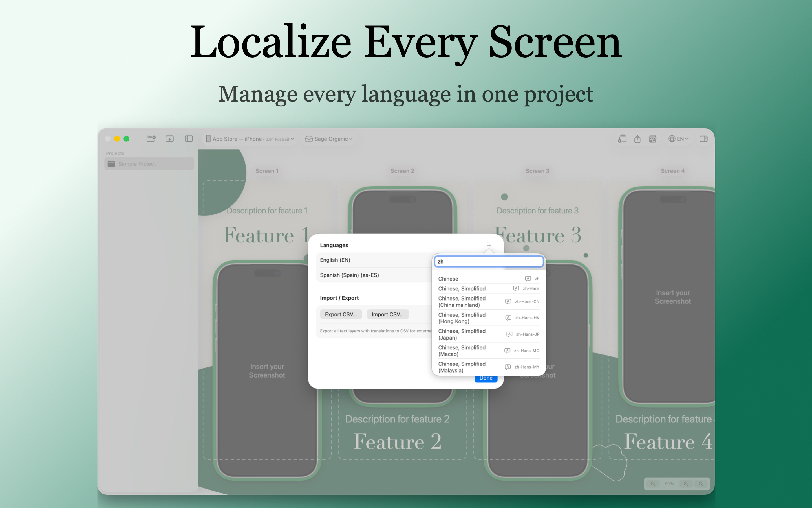Choose Chinese, Simplified zh-Hans entry
This screenshot has width=812, height=508.
pyautogui.click(x=489, y=289)
